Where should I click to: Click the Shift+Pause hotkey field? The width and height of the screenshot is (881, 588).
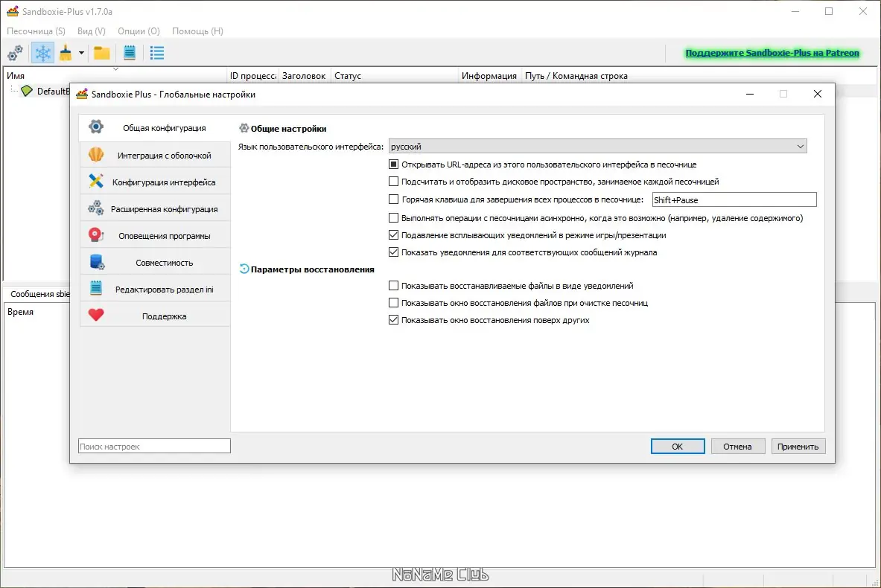click(734, 199)
